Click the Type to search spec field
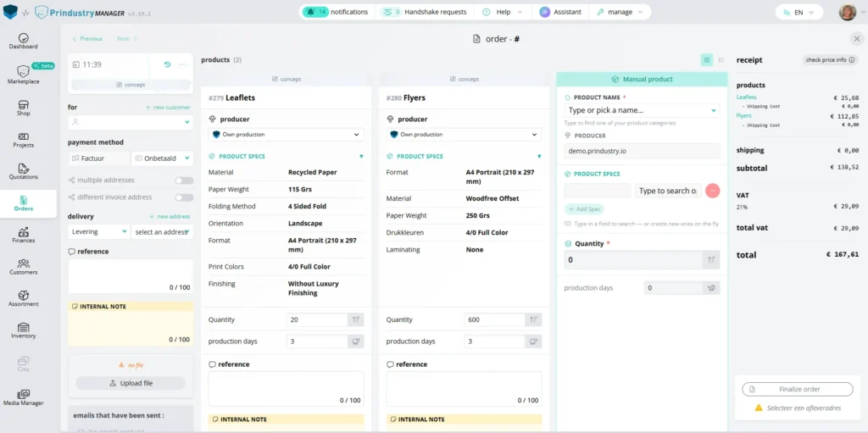868x433 pixels. coord(668,191)
